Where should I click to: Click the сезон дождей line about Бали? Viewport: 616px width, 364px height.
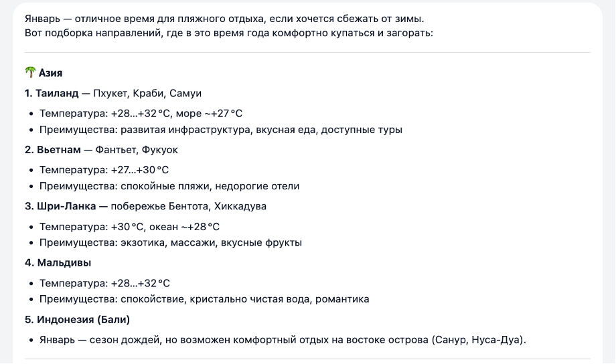[x=283, y=340]
